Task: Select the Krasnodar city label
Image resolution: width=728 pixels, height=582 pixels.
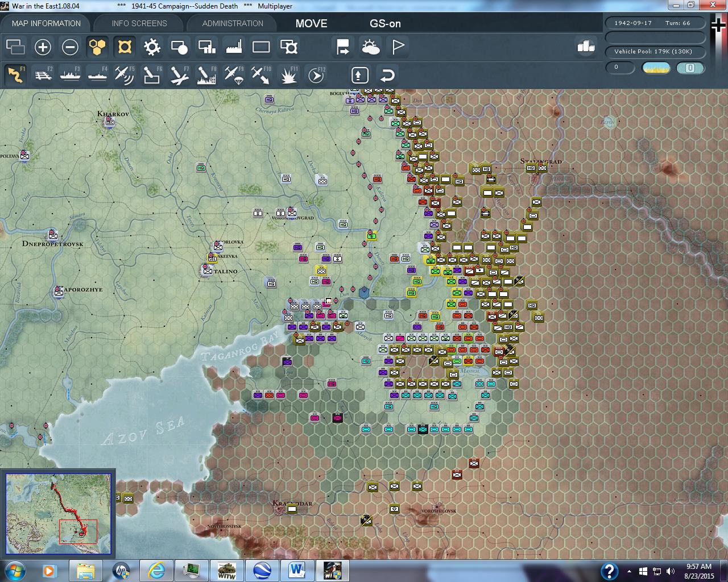Action: point(292,504)
